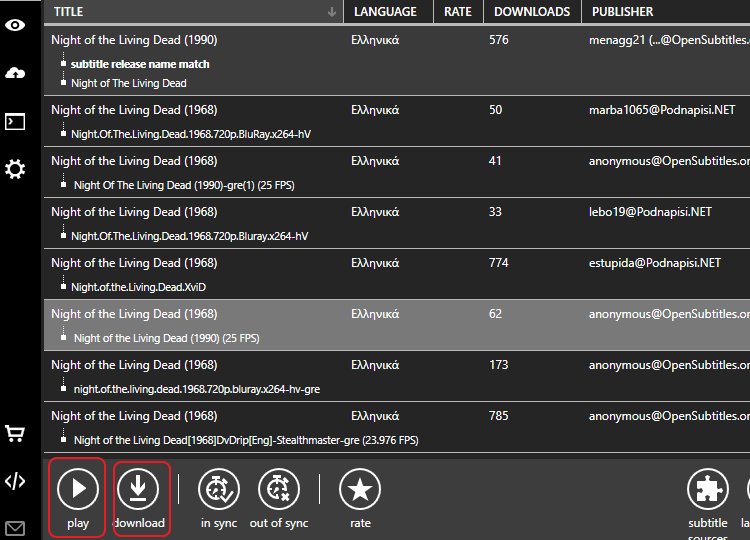Select highlighted row with 62 downloads
Image resolution: width=750 pixels, height=540 pixels.
(397, 325)
